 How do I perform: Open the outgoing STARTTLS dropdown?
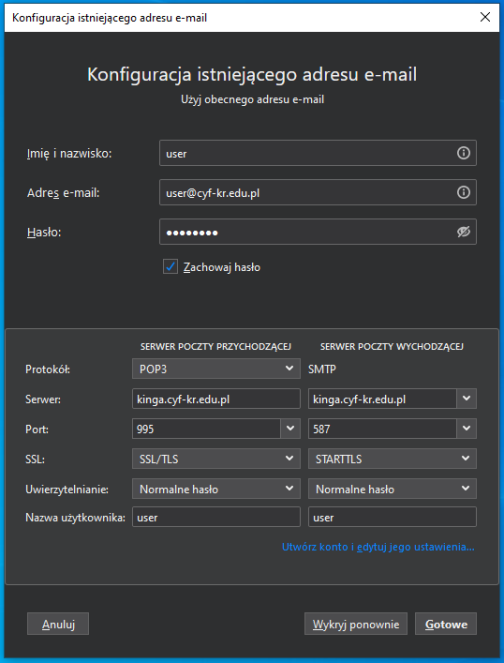pyautogui.click(x=392, y=459)
